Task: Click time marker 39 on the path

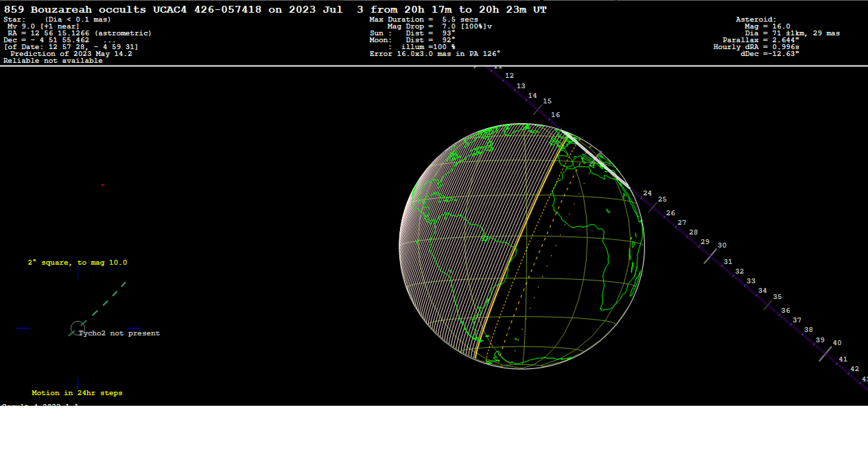Action: (x=820, y=340)
